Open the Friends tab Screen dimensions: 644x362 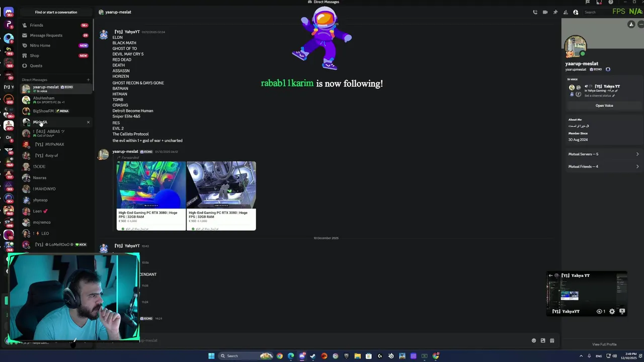click(x=55, y=25)
